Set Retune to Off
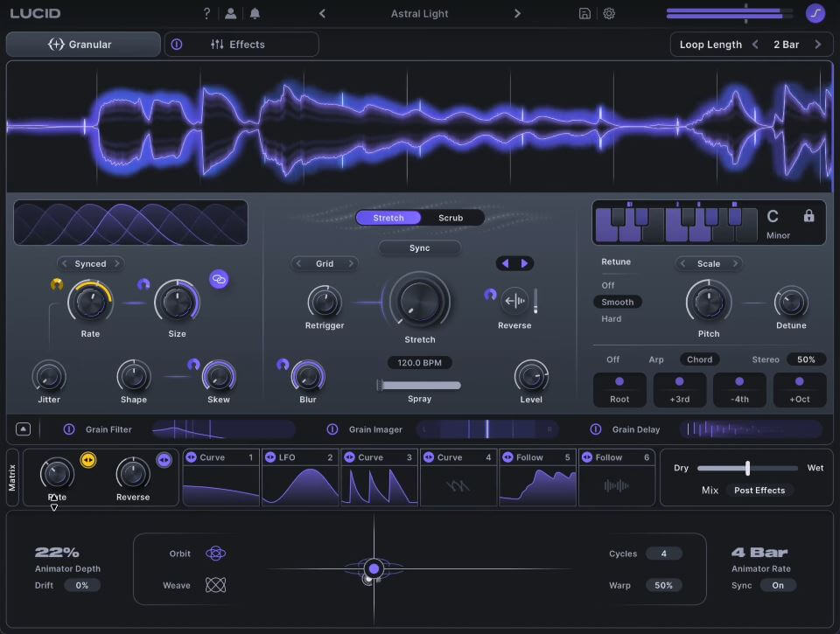This screenshot has width=840, height=634. point(608,285)
